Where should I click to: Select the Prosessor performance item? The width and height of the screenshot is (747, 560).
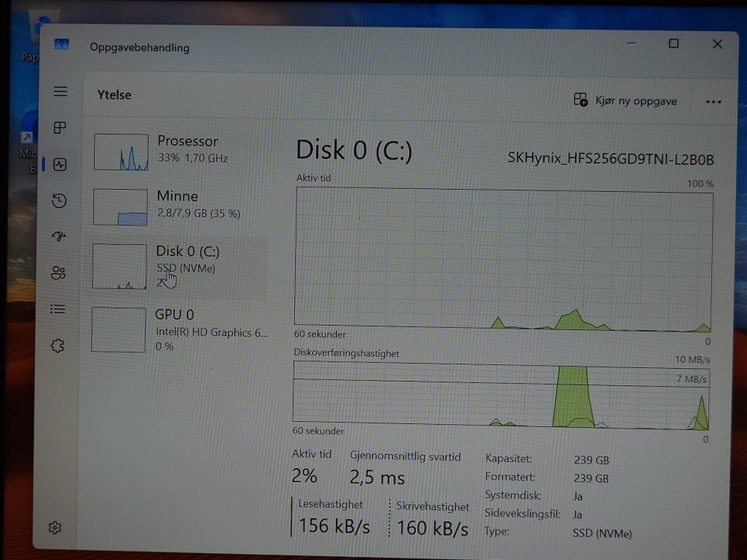click(x=180, y=152)
